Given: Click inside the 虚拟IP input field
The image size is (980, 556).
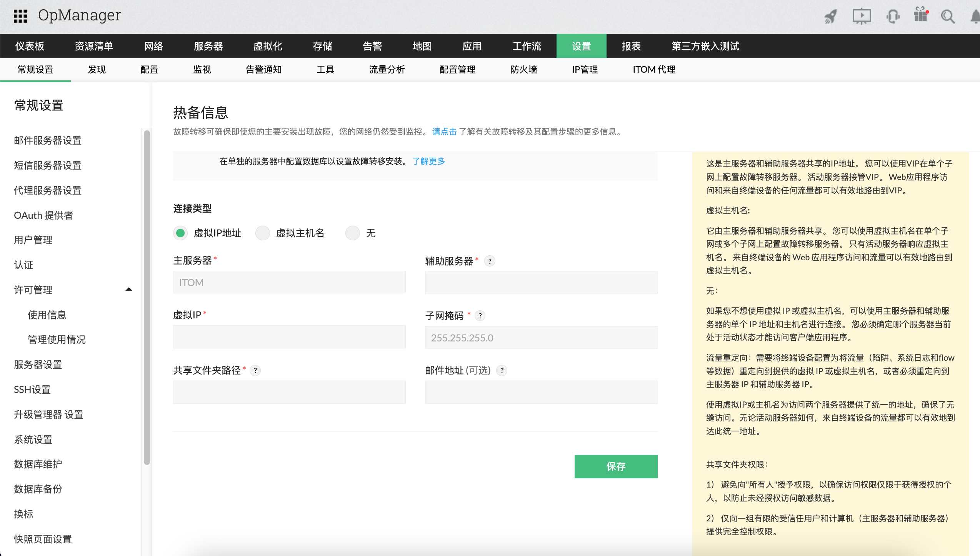Looking at the screenshot, I should pos(289,337).
